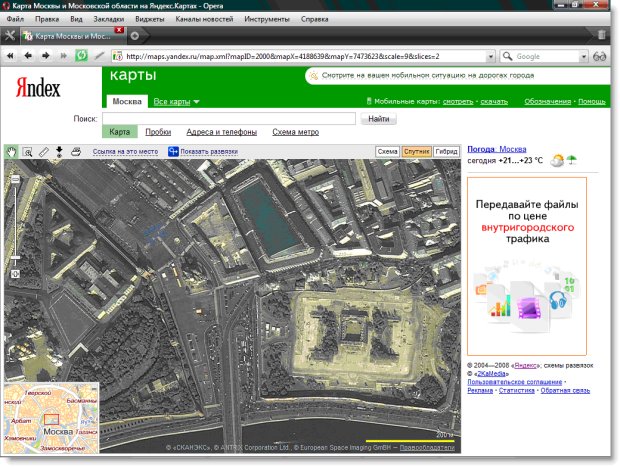Click mobile maps 'смотреть' link

(458, 102)
